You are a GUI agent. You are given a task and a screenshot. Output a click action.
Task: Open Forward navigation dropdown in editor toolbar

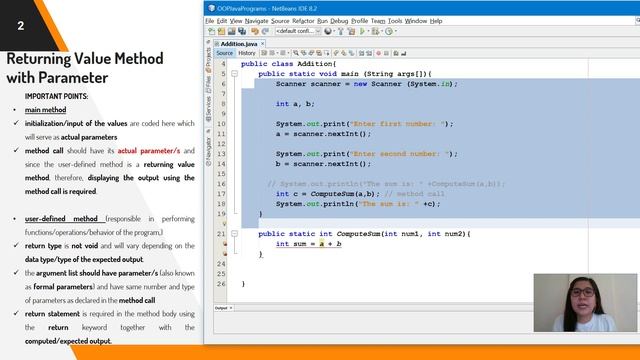point(288,53)
